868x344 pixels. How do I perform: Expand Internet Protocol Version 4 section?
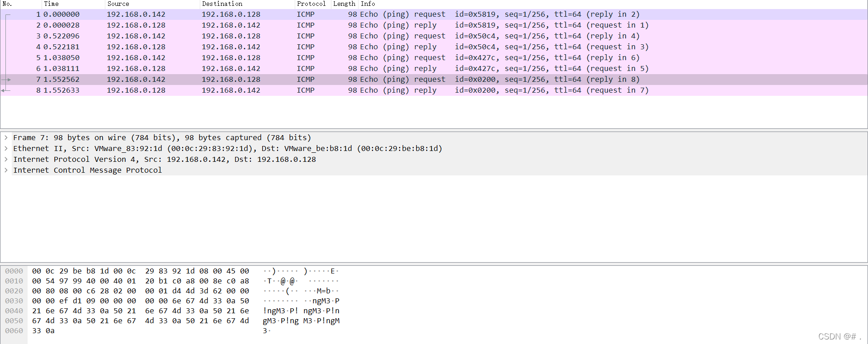[6, 159]
